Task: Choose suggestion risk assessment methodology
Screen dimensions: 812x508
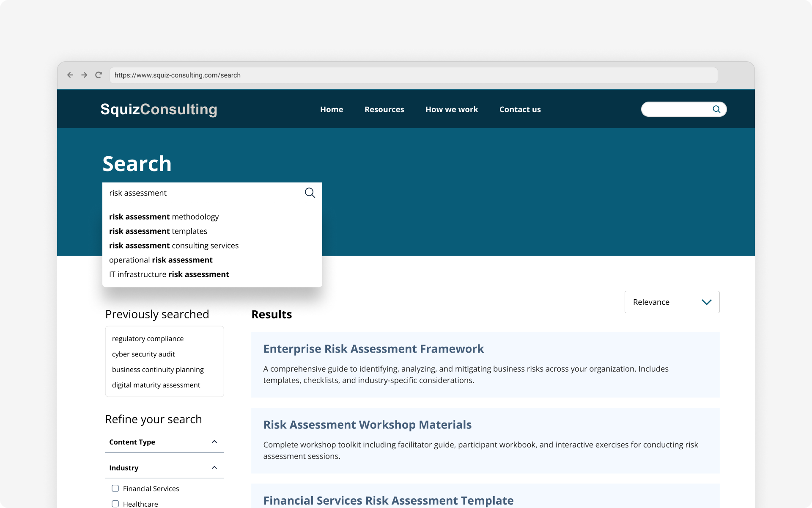Action: click(x=164, y=217)
